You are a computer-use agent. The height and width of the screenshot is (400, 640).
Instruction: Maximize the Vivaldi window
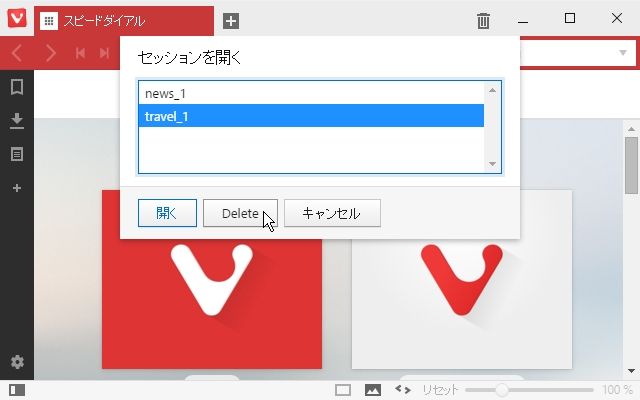pos(570,18)
